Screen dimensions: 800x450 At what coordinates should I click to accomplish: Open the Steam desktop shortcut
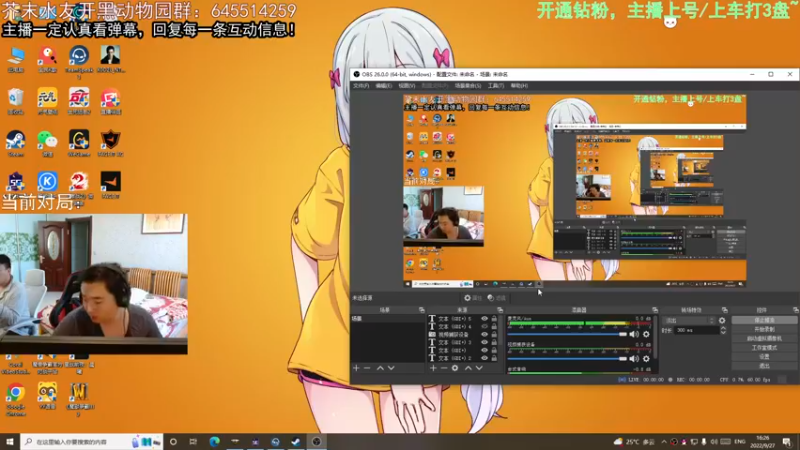coord(16,144)
